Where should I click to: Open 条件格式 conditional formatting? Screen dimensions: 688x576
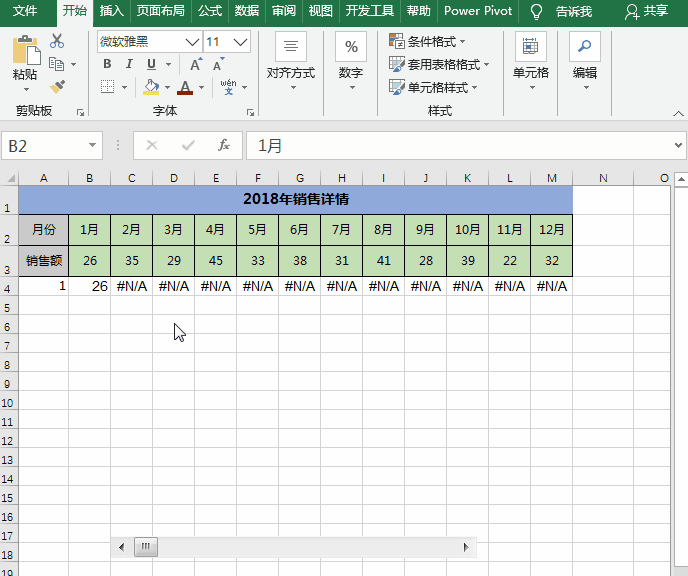pos(427,41)
